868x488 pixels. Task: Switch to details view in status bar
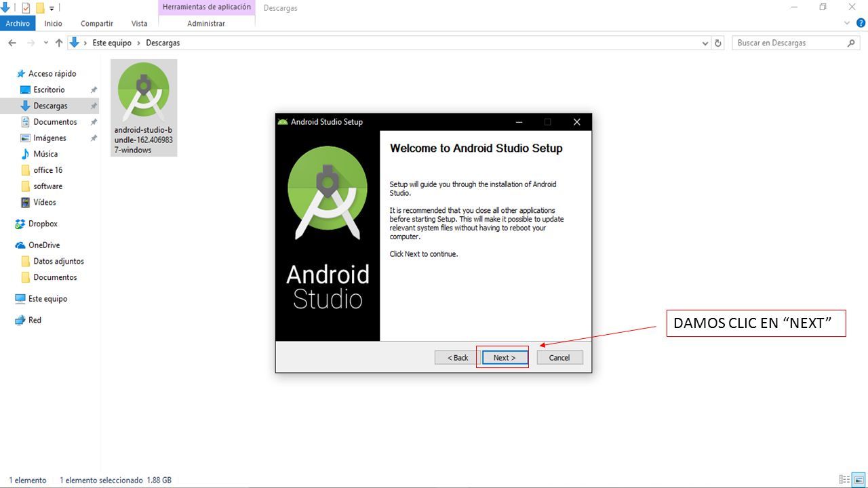(x=844, y=480)
